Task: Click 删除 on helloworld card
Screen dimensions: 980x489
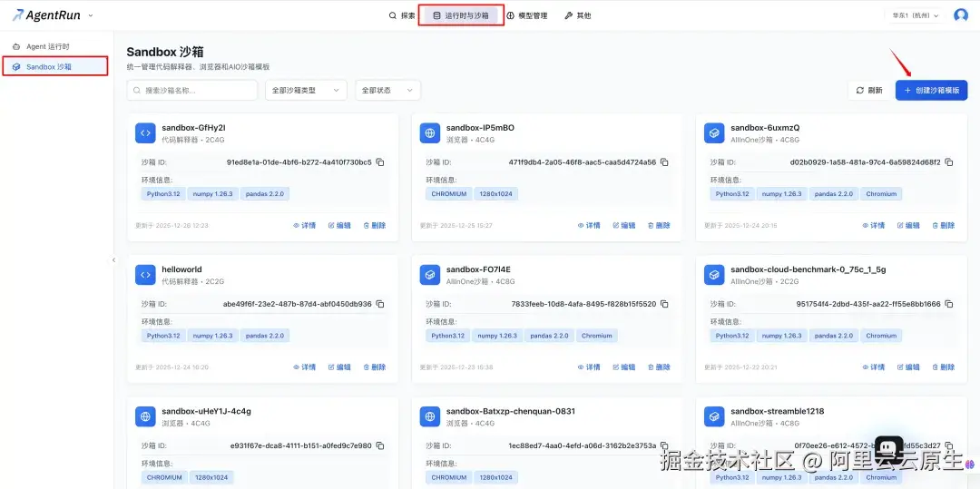Action: coord(375,367)
